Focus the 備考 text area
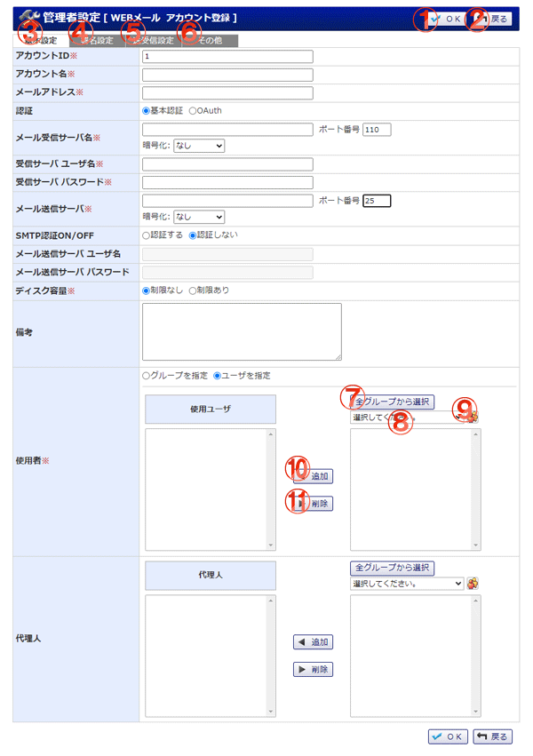This screenshot has width=533, height=756. (242, 331)
